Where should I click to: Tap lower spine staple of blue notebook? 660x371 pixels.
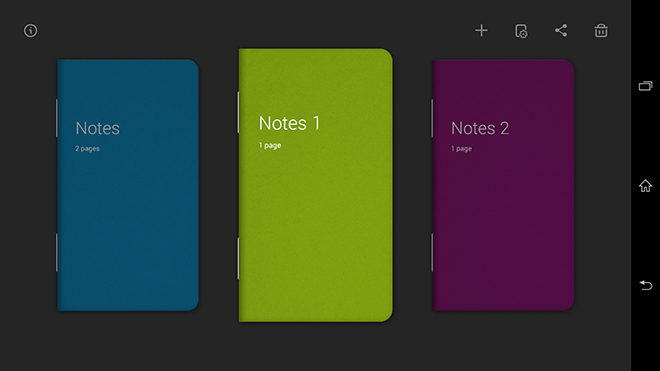56,253
